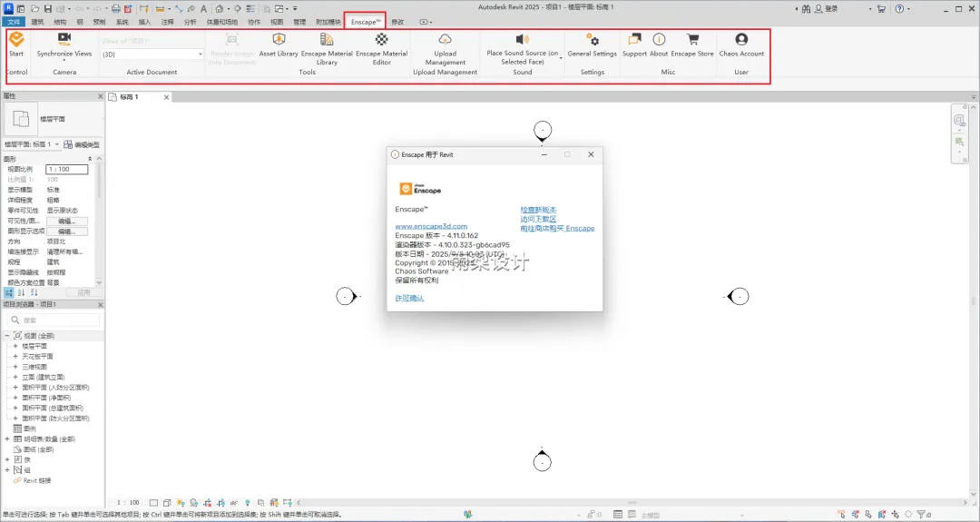Save project via floppy disk icon
This screenshot has width=980, height=522.
click(48, 9)
